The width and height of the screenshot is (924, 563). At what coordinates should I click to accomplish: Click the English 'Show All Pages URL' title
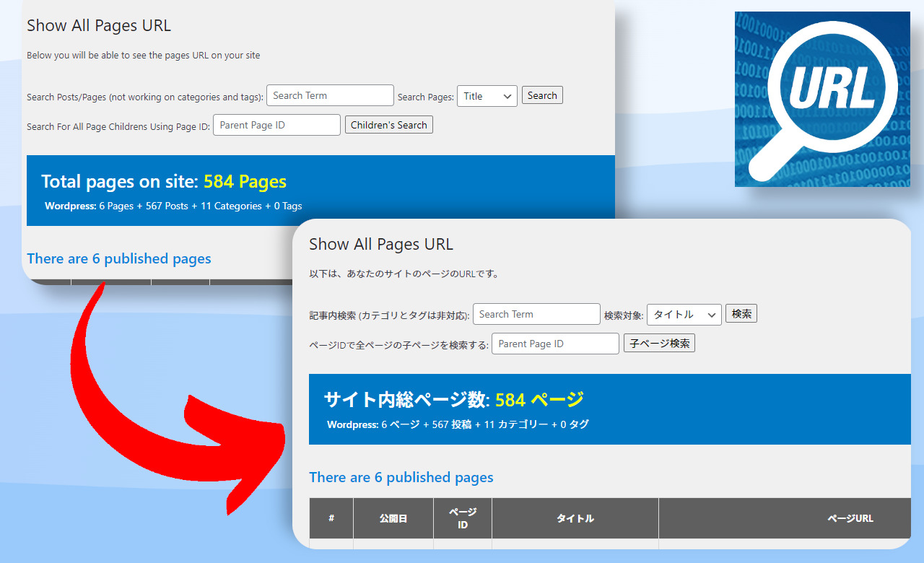coord(99,25)
